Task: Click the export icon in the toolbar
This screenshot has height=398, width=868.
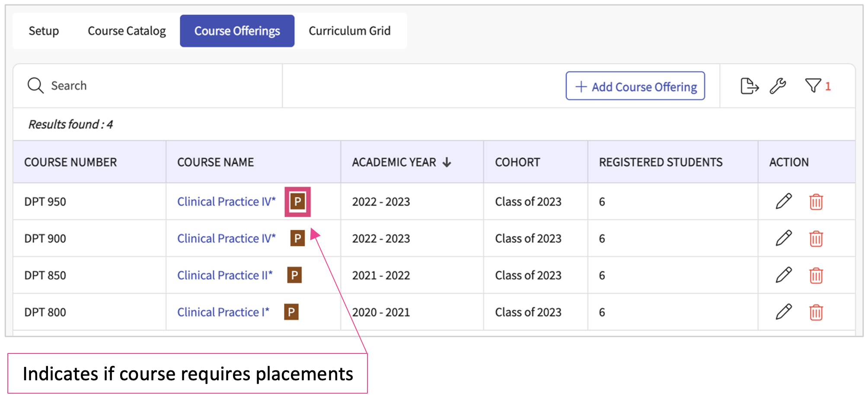Action: [x=749, y=86]
